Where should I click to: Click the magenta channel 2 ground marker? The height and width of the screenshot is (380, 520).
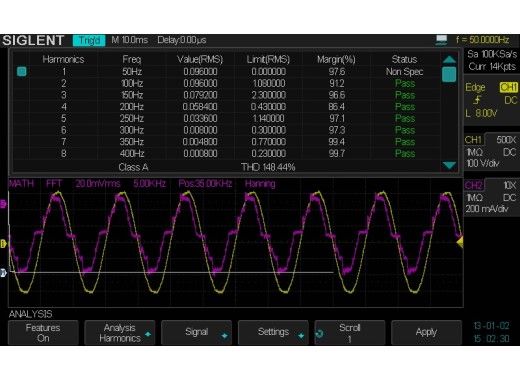[3, 204]
